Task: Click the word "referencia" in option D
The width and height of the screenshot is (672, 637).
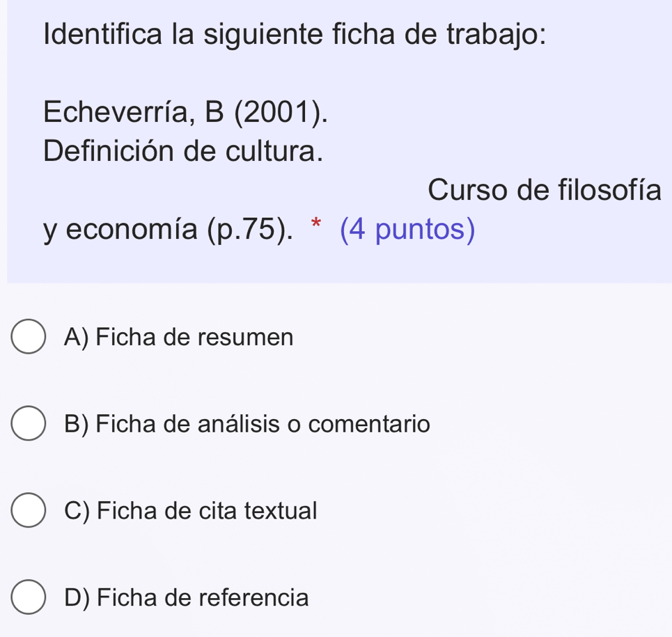Action: [254, 597]
